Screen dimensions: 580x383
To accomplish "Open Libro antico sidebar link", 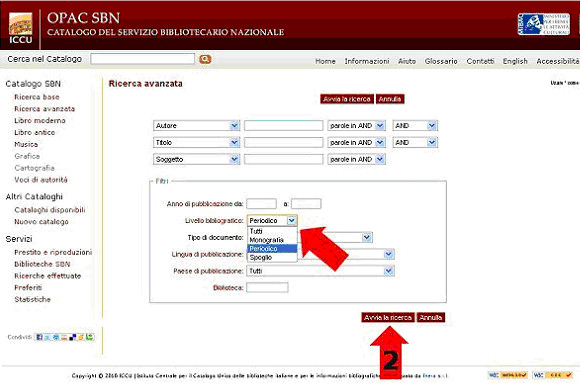I will point(34,132).
